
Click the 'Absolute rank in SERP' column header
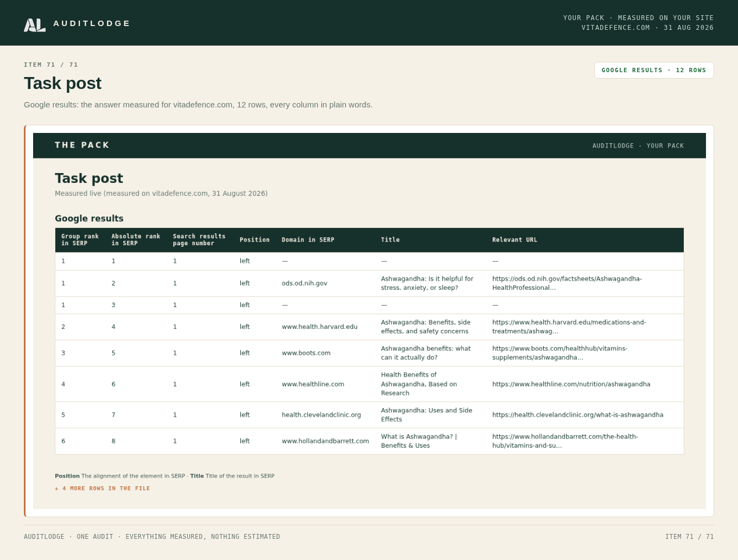pyautogui.click(x=136, y=240)
